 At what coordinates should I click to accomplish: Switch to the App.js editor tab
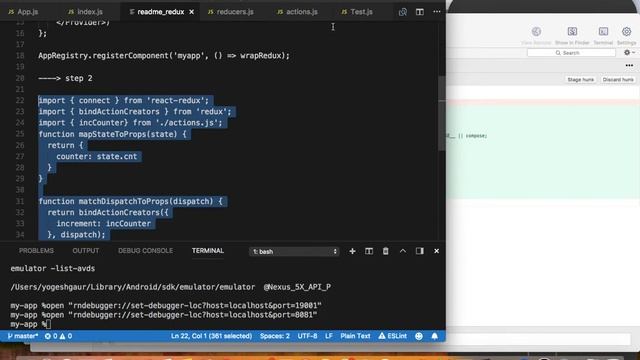point(23,12)
